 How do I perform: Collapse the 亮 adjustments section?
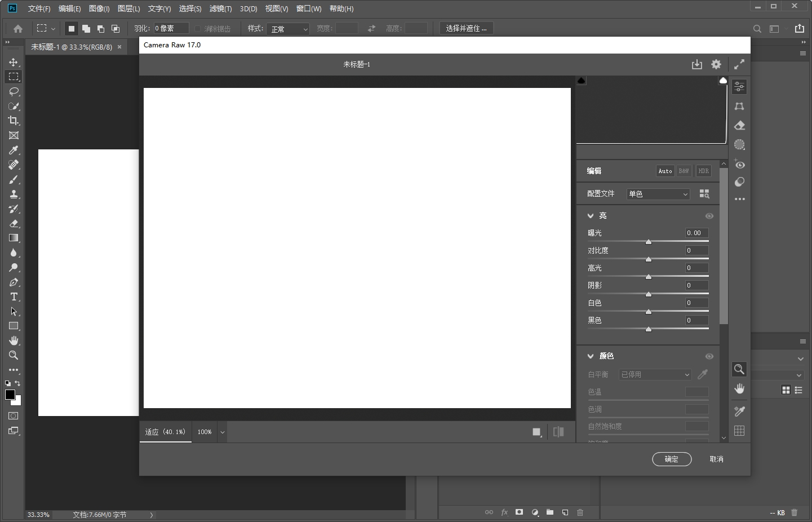tap(589, 215)
